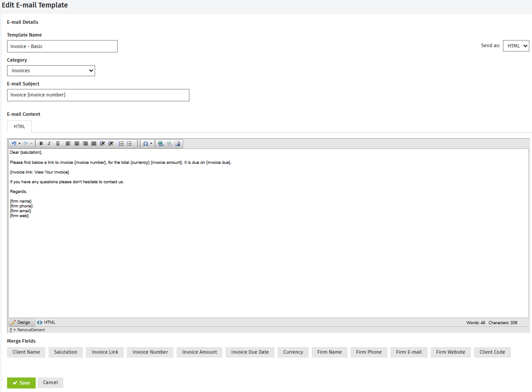Screen dimensions: 532x392
Task: Switch editor to Design mode
Action: 22,322
